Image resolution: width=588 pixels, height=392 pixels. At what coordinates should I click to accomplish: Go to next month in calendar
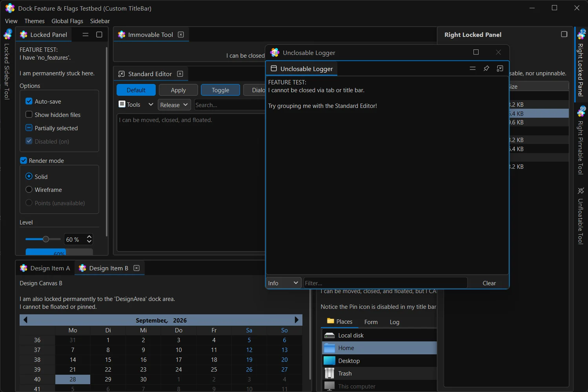(297, 320)
